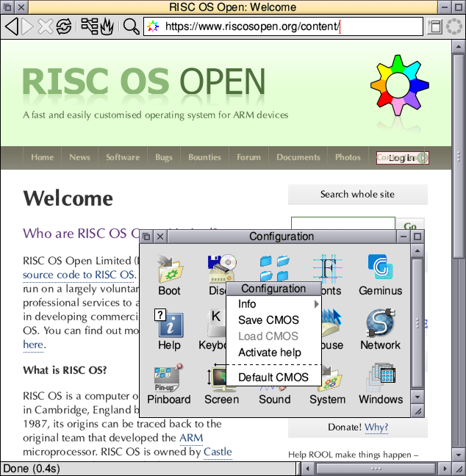466x476 pixels.
Task: Open the Help configuration icon
Action: [169, 329]
